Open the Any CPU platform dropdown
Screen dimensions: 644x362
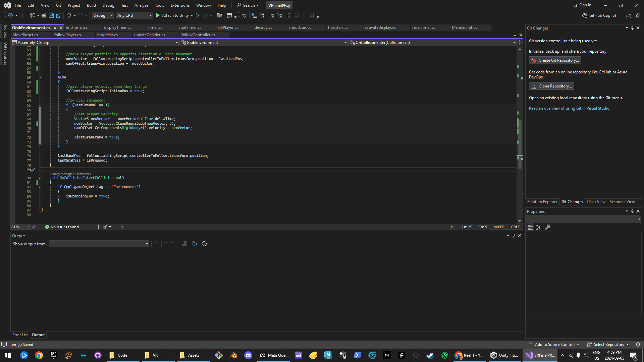[x=134, y=15]
